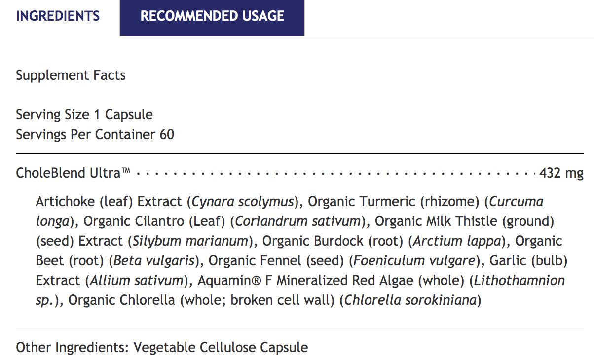Screen dimensions: 594x364
Task: Click the Chlorella sorokiniana species name
Action: pyautogui.click(x=410, y=300)
